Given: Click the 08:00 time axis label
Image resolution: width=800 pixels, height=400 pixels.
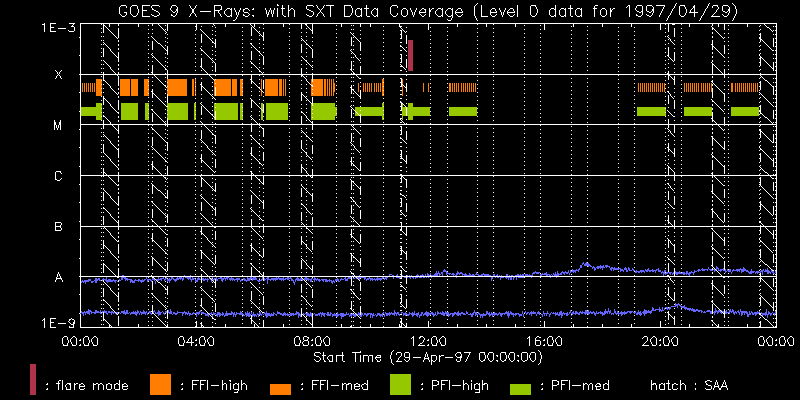Looking at the screenshot, I should pyautogui.click(x=311, y=342).
